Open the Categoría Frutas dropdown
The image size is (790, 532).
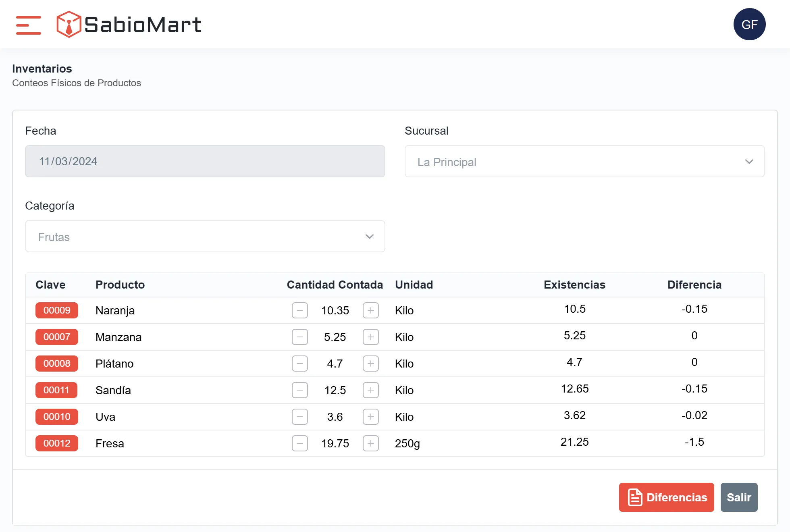coord(205,237)
